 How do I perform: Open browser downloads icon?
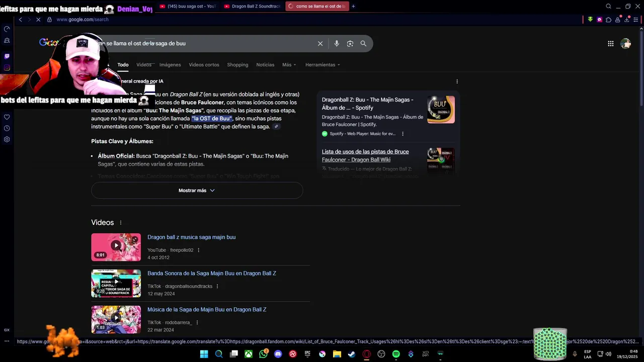pyautogui.click(x=626, y=20)
